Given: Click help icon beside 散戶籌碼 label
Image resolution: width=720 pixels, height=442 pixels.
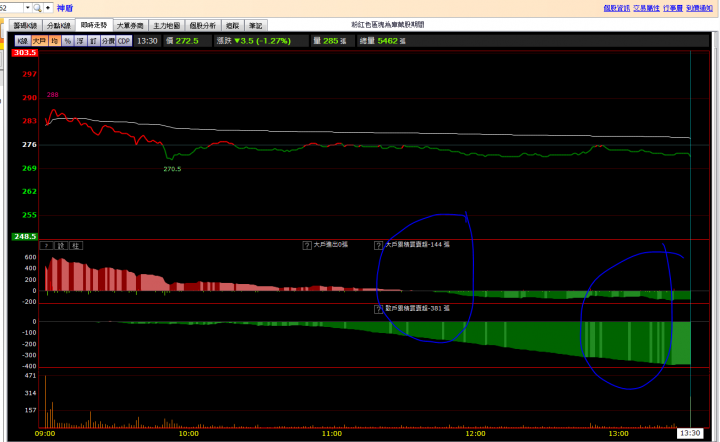Looking at the screenshot, I should [x=379, y=309].
